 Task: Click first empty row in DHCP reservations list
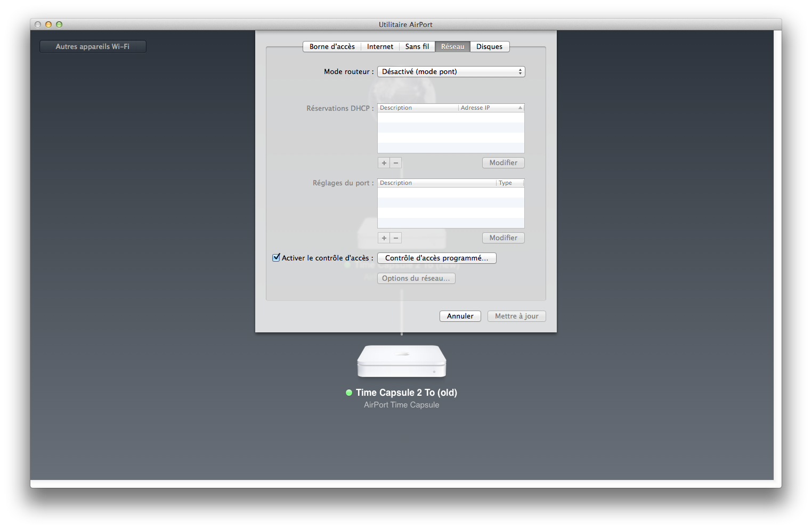tap(451, 117)
